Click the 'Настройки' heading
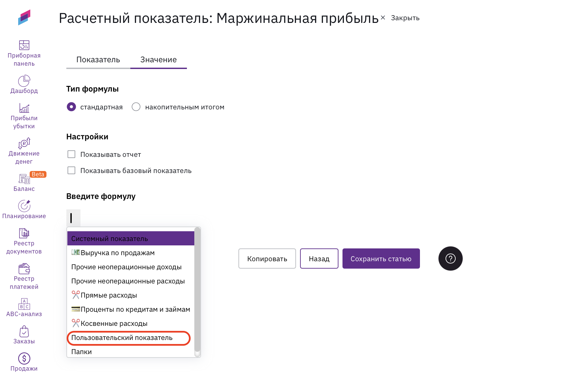This screenshot has height=377, width=588. (x=87, y=137)
